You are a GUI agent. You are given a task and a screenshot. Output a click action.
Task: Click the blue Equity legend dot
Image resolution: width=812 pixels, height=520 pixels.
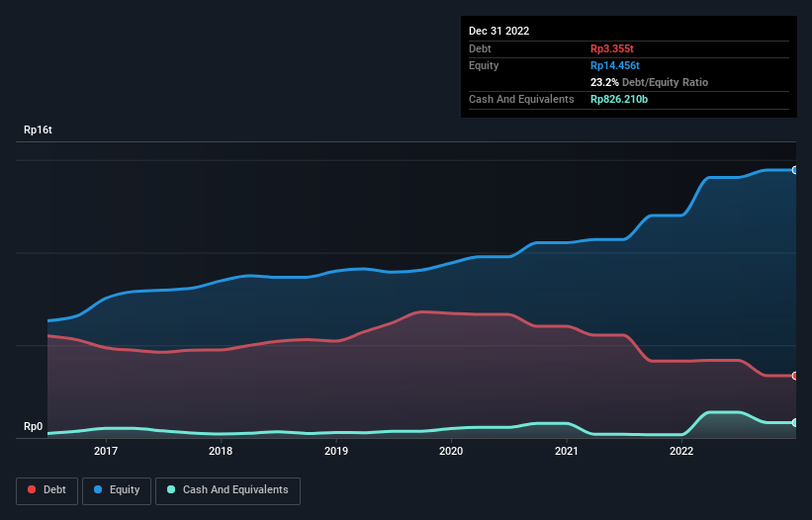click(x=98, y=489)
